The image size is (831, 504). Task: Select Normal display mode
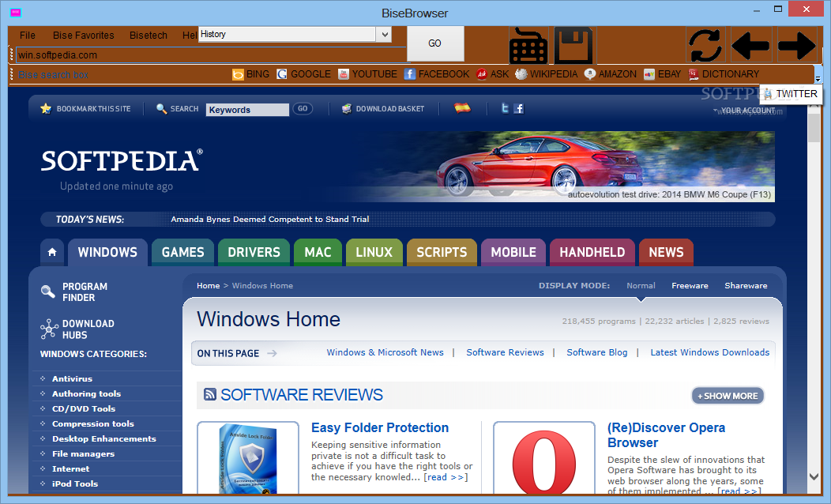coord(641,286)
